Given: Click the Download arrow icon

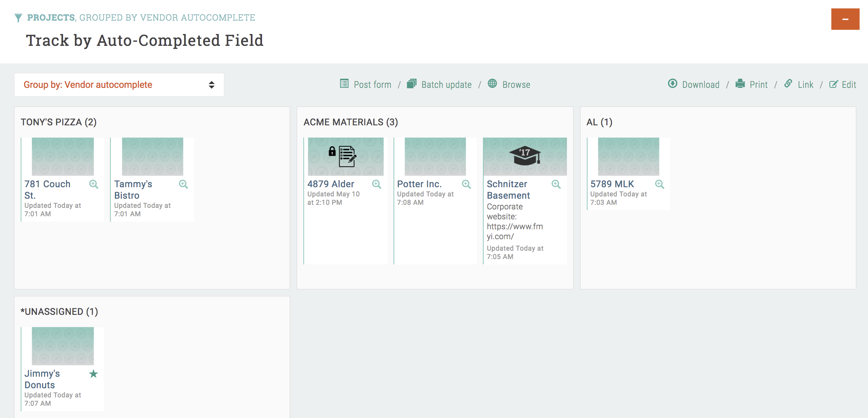Looking at the screenshot, I should point(672,84).
